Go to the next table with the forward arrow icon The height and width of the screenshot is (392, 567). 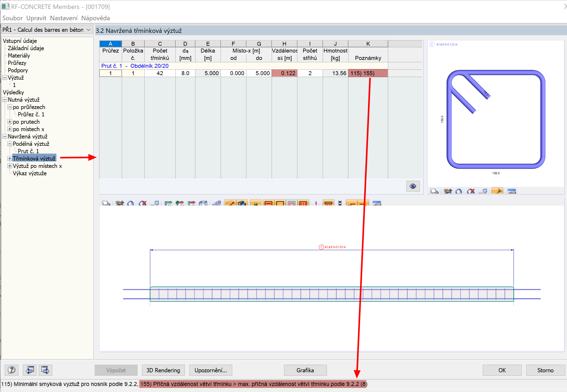click(x=45, y=370)
